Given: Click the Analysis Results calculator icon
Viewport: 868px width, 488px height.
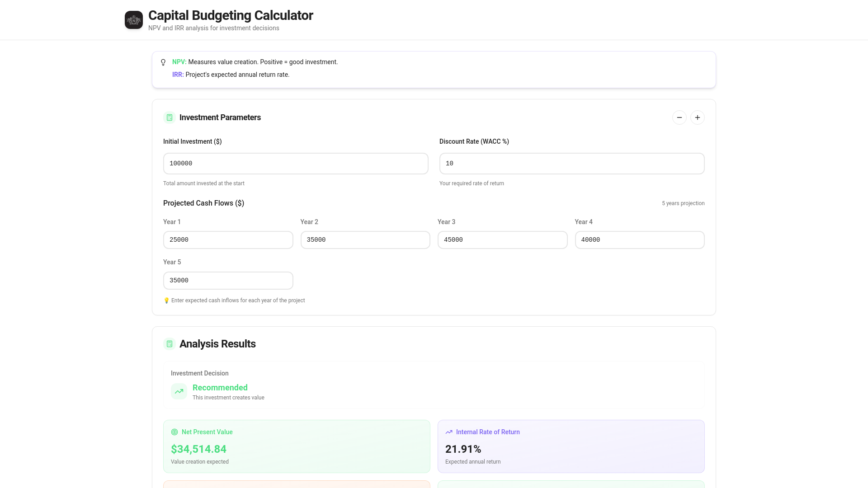Looking at the screenshot, I should click(170, 344).
